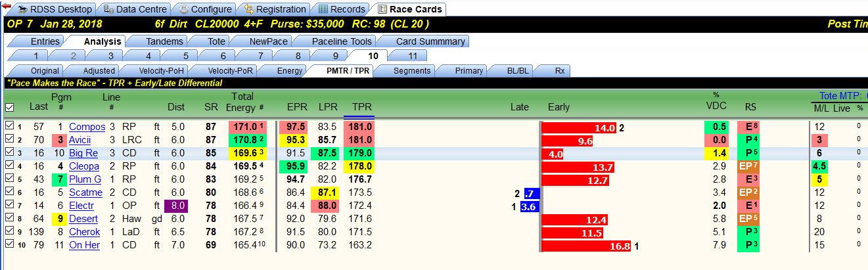Open the Avicii horse link

pos(80,140)
